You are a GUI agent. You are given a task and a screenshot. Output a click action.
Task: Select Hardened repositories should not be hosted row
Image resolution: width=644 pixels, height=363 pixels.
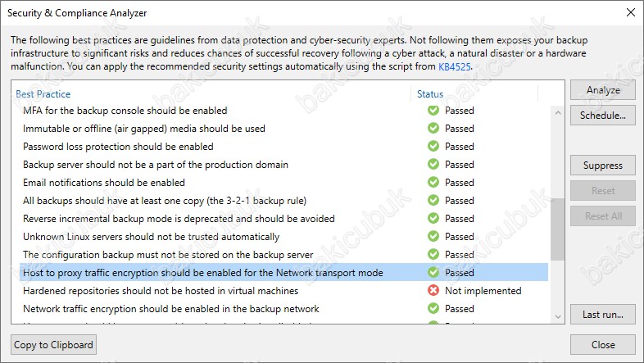pyautogui.click(x=283, y=291)
